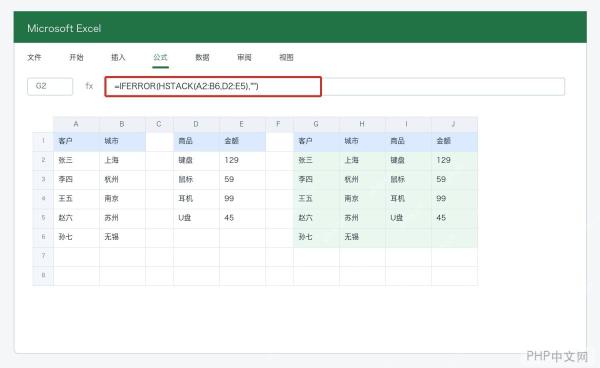Select cell H6 containing 无锡
The height and width of the screenshot is (368, 600).
[x=362, y=237]
